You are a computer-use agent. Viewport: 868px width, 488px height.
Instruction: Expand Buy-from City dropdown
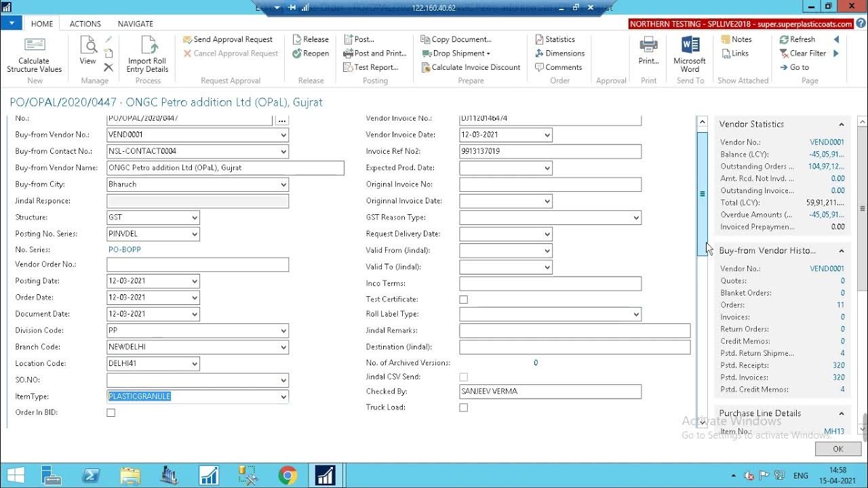coord(283,184)
